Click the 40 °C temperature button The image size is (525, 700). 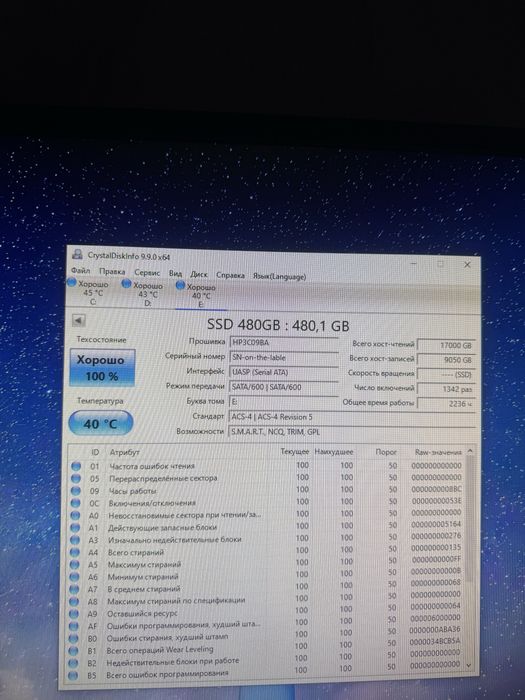click(x=101, y=423)
